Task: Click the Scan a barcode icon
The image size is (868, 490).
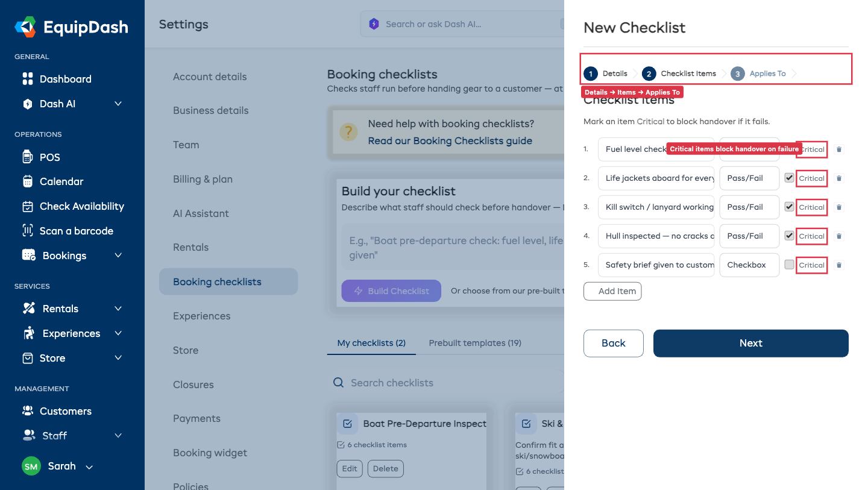Action: [x=27, y=231]
